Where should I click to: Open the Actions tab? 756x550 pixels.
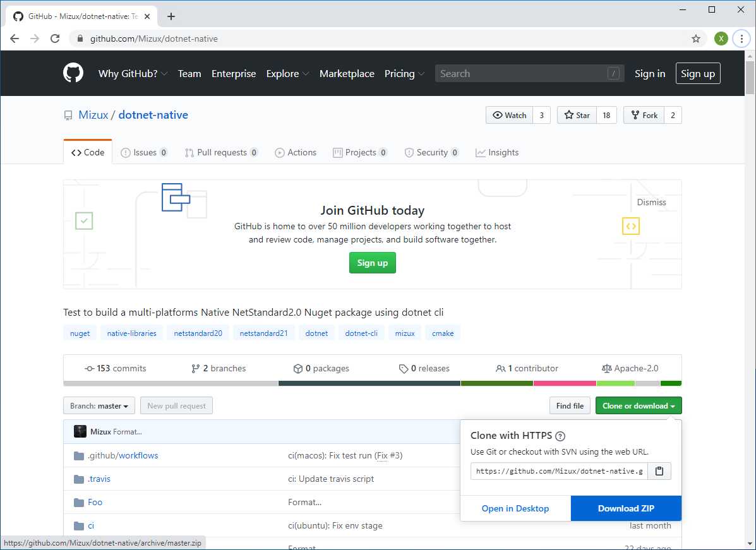(296, 152)
